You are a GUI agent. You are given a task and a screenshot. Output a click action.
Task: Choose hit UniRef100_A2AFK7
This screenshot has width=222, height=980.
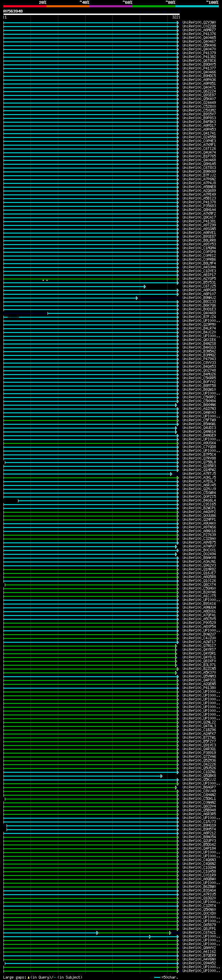pyautogui.click(x=199, y=734)
